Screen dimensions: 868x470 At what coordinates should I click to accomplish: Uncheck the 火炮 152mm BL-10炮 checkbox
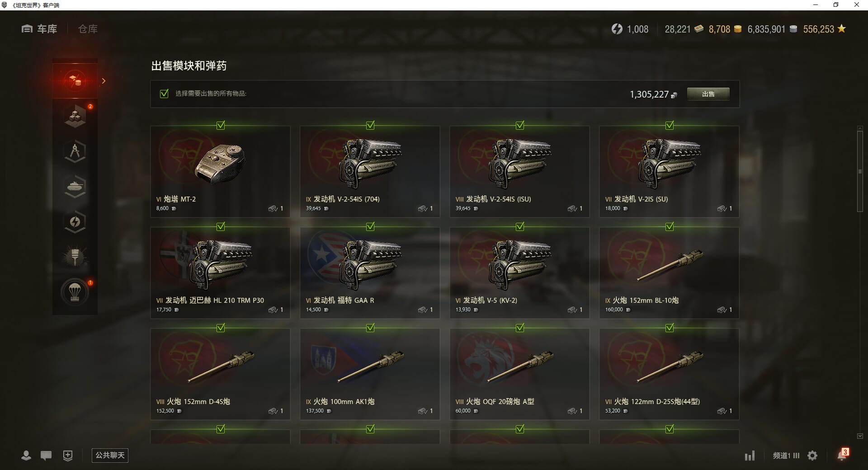(670, 226)
